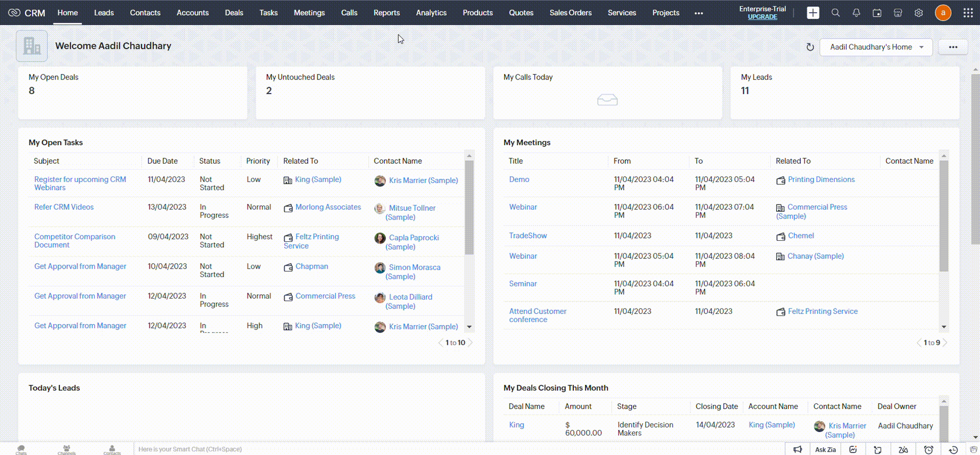Image resolution: width=980 pixels, height=455 pixels.
Task: Open the Aadil Chaudhary's Home dropdown
Action: (876, 47)
